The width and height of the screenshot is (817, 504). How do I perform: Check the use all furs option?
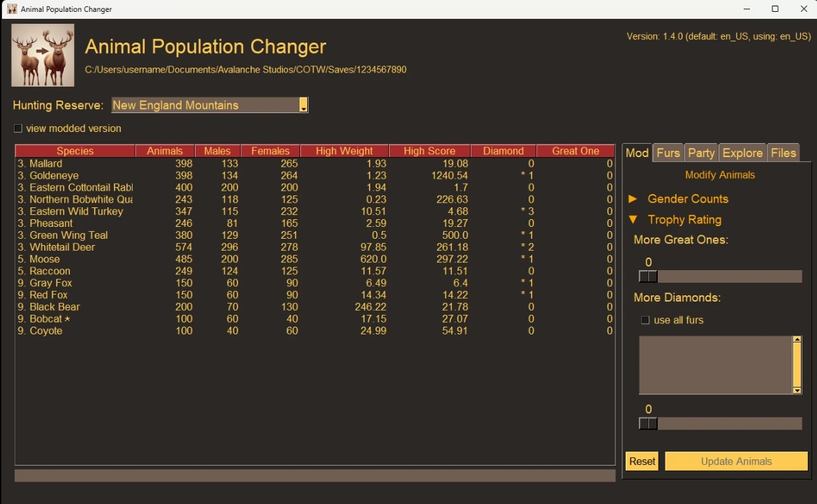click(645, 320)
